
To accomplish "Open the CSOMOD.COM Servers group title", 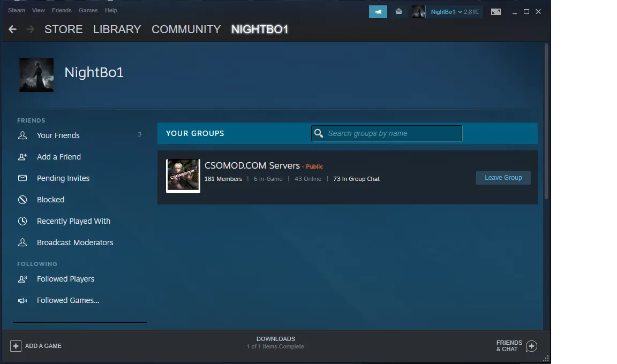I will point(252,165).
